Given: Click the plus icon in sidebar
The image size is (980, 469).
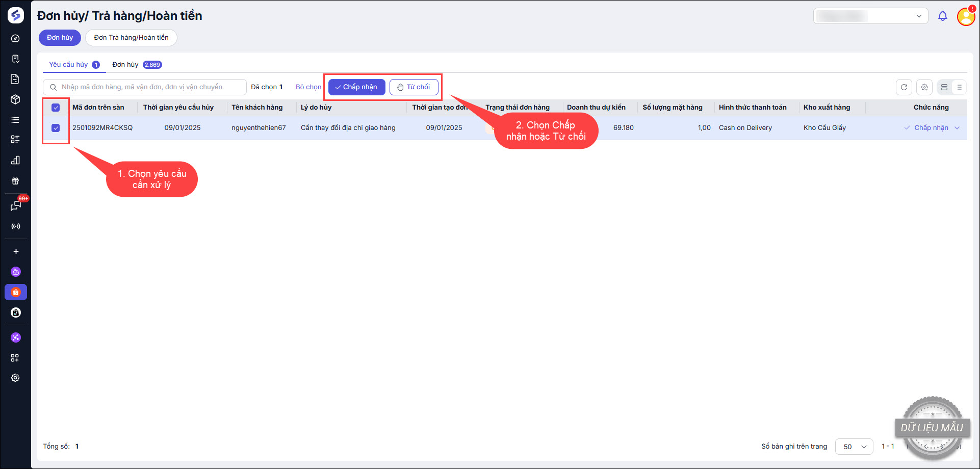Looking at the screenshot, I should click(16, 251).
